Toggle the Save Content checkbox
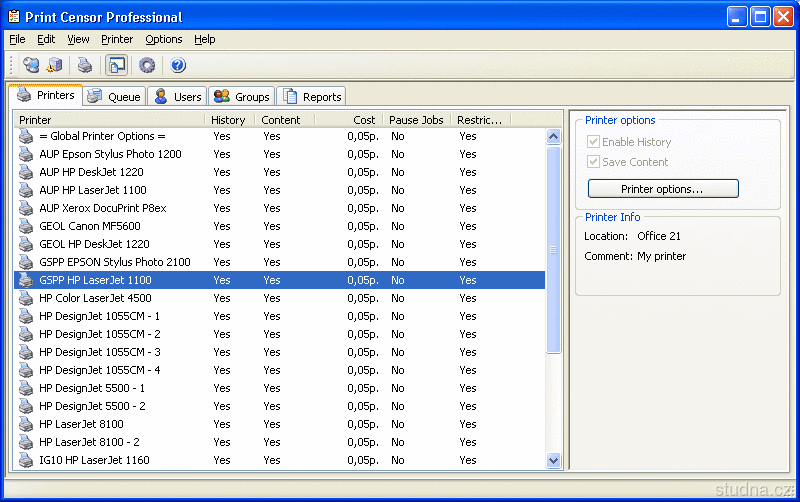This screenshot has width=800, height=502. (594, 162)
